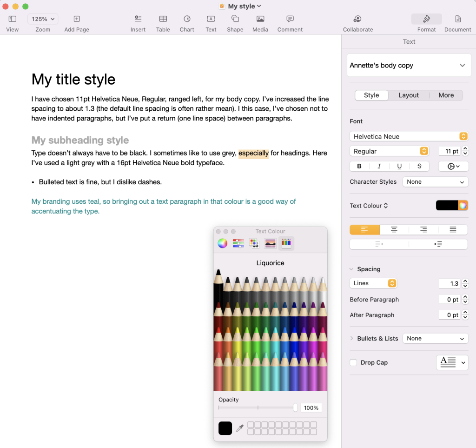Toggle Bold formatting
The width and height of the screenshot is (476, 448).
coord(359,166)
